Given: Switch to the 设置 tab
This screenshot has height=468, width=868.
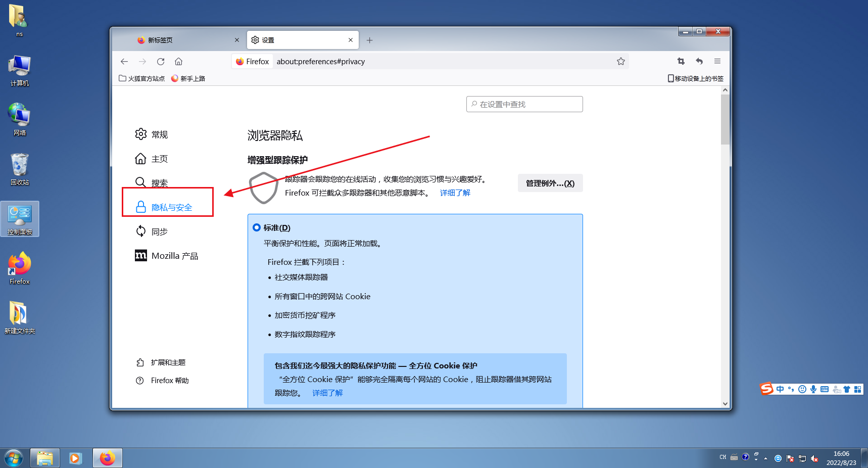Looking at the screenshot, I should tap(303, 40).
